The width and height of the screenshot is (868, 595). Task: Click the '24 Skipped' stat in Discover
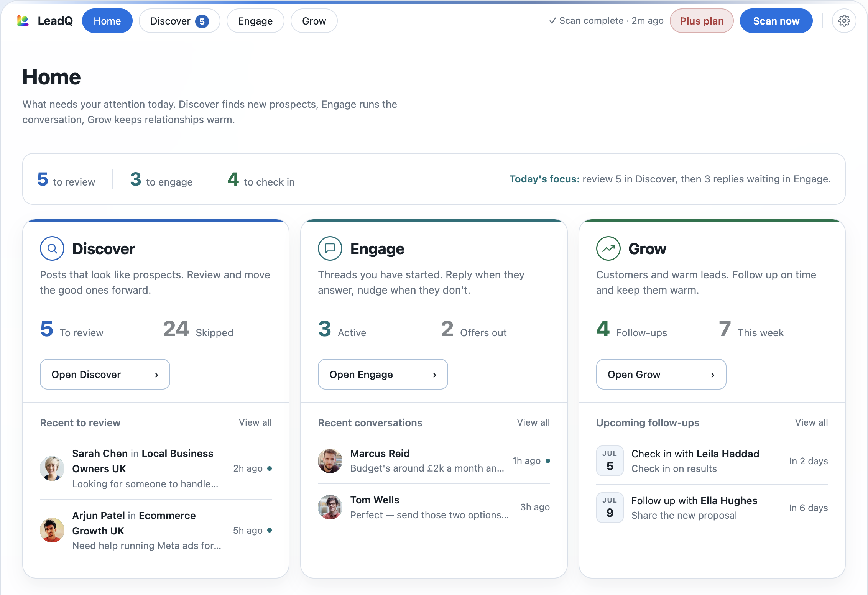coord(198,329)
